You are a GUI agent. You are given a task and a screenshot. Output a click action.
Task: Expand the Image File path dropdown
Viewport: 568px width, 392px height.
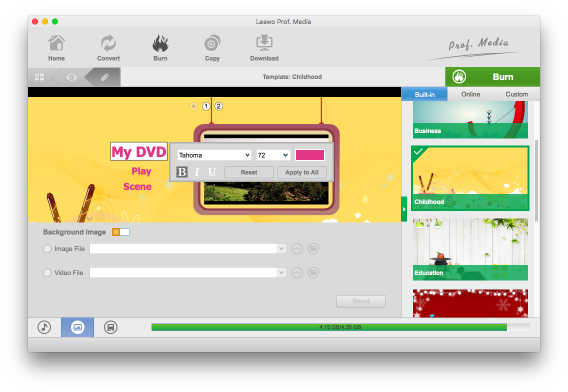(x=281, y=249)
